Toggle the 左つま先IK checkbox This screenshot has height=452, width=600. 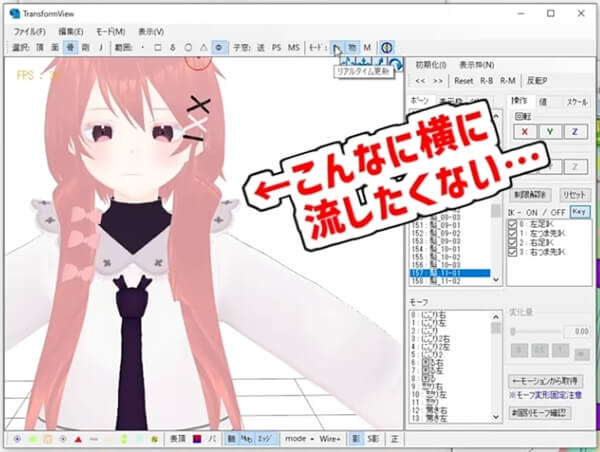[x=512, y=234]
